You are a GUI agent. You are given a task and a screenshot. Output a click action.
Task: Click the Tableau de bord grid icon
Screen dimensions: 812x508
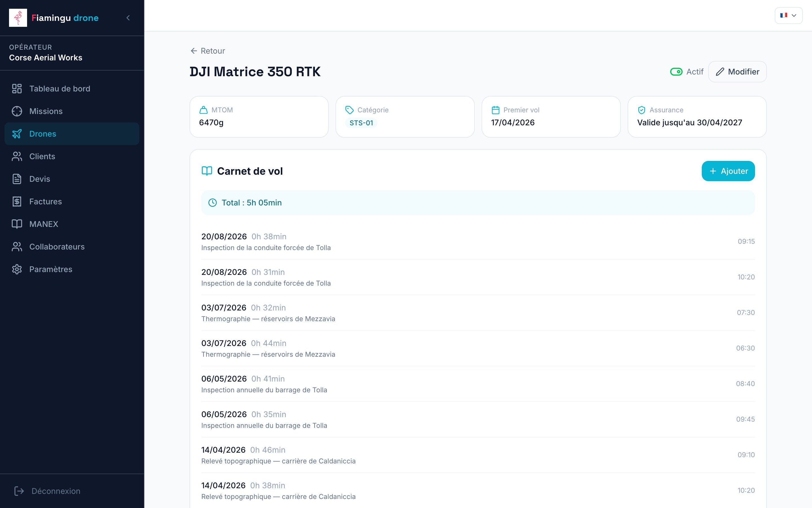point(17,89)
